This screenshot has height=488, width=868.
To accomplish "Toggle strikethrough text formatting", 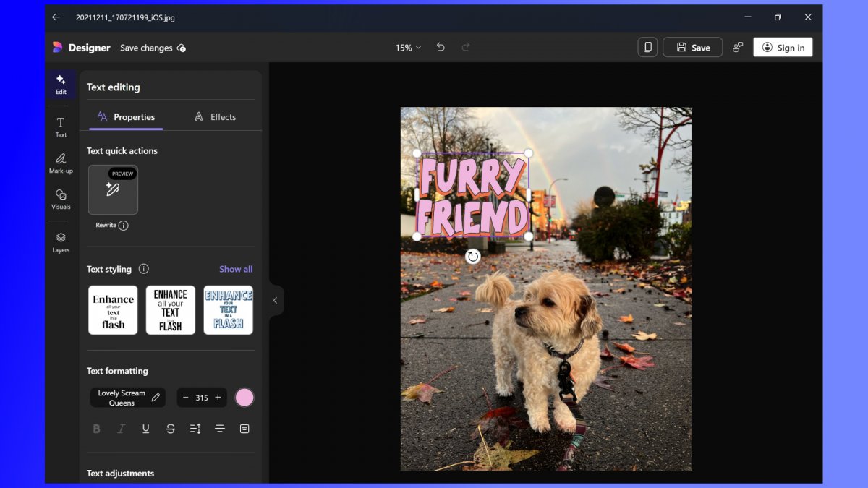I will coord(171,429).
